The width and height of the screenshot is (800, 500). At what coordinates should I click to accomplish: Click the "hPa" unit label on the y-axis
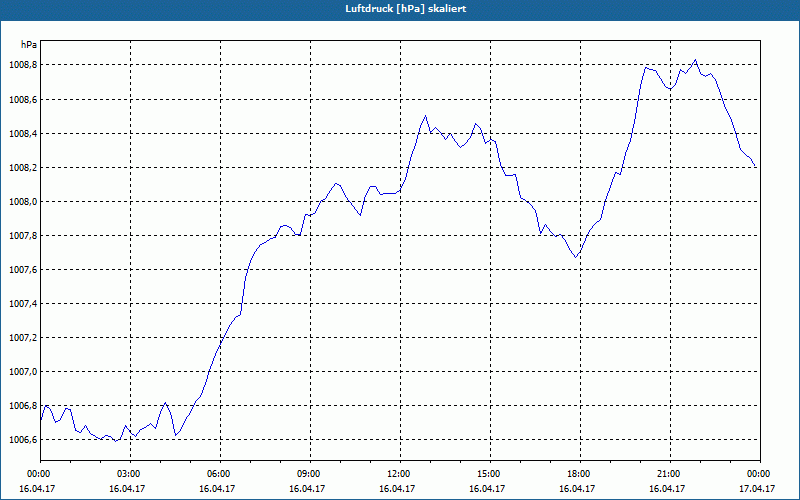(x=29, y=45)
